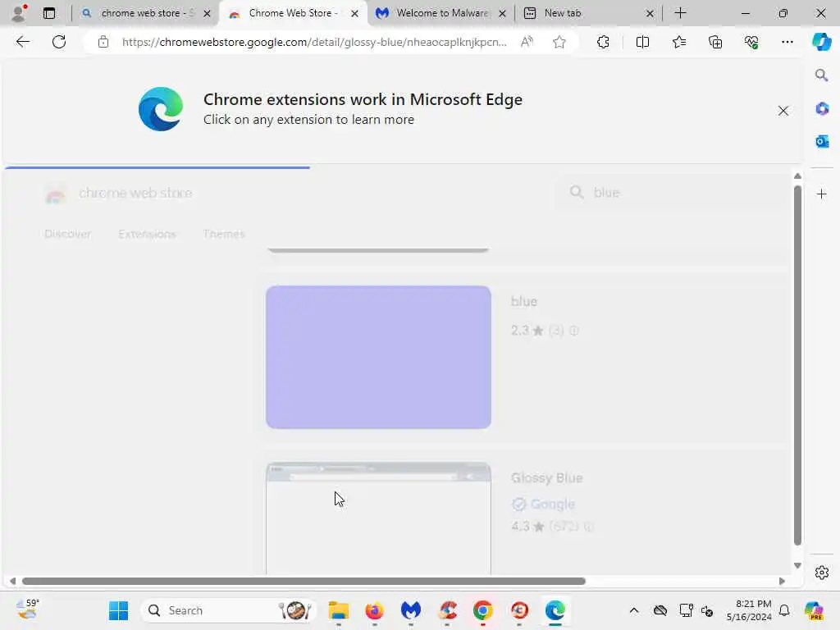Screen dimensions: 840x630
Task: Open the clock and date flyout
Action: point(749,610)
